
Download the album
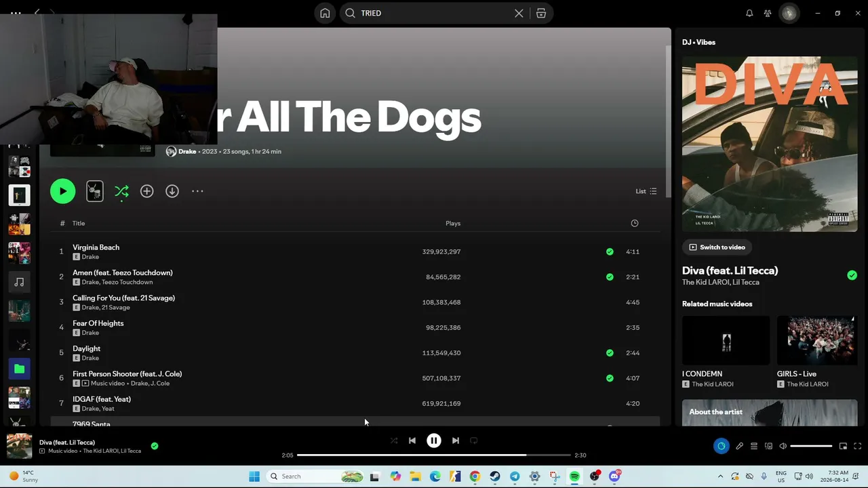[172, 191]
